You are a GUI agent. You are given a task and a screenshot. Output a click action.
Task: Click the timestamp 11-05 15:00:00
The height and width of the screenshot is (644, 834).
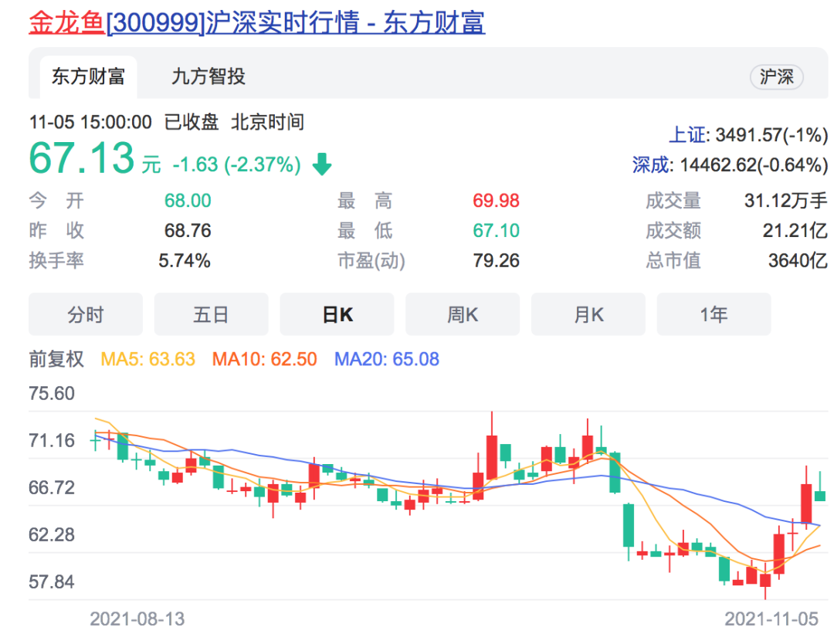coord(90,122)
